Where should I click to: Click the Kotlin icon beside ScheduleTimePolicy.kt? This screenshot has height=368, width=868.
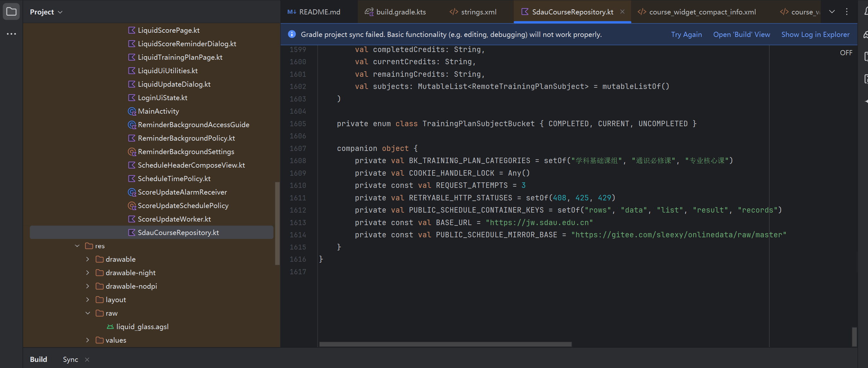[132, 179]
